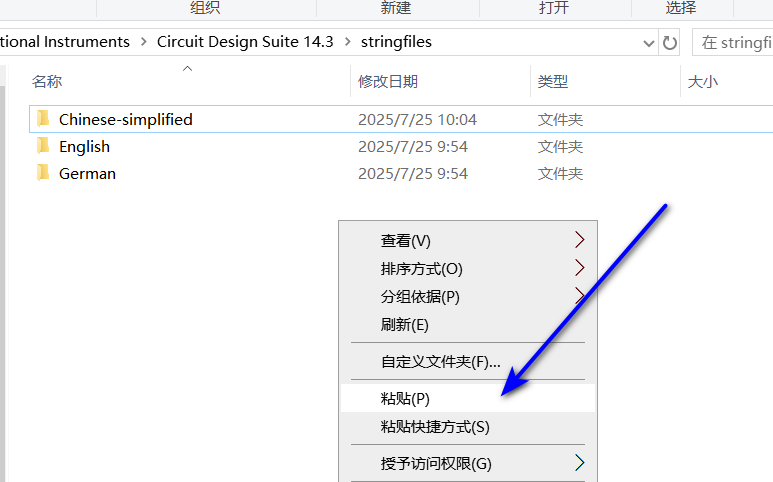
Task: Select 刷新(E) in context menu
Action: pos(404,324)
